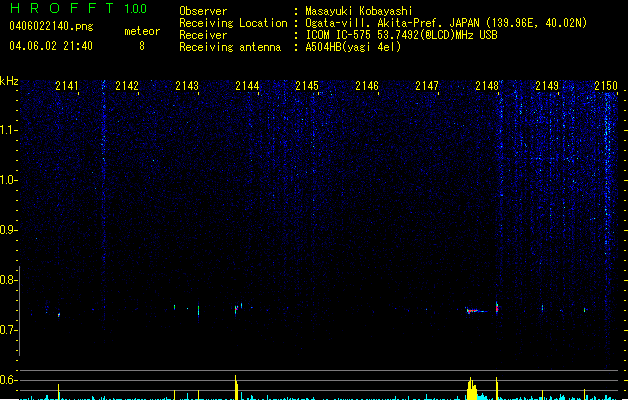
Task: Click the wide yellow power peak before 2148
Action: (472, 388)
